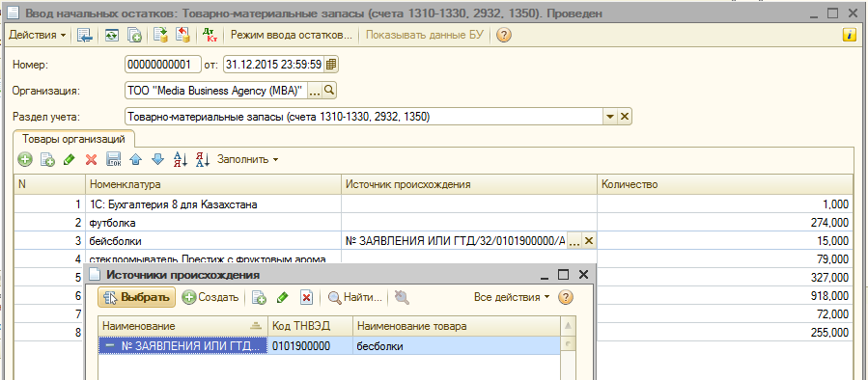
Task: Sort table rows ascending
Action: [x=181, y=160]
